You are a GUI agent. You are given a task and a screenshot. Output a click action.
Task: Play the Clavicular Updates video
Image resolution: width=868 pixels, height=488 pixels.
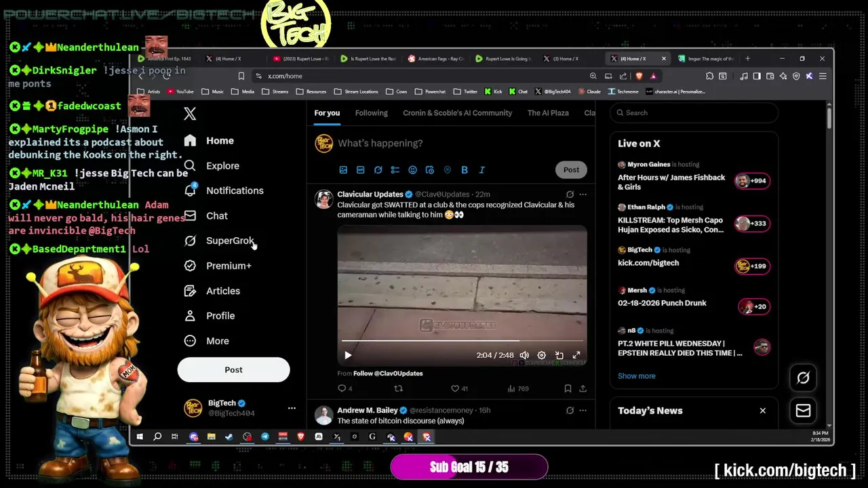click(348, 355)
